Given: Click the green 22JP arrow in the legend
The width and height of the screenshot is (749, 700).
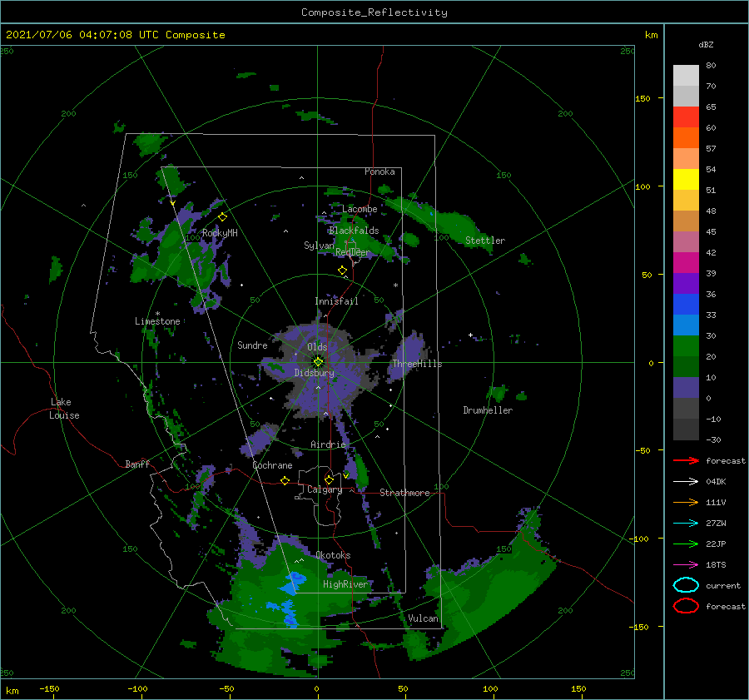Looking at the screenshot, I should 686,544.
